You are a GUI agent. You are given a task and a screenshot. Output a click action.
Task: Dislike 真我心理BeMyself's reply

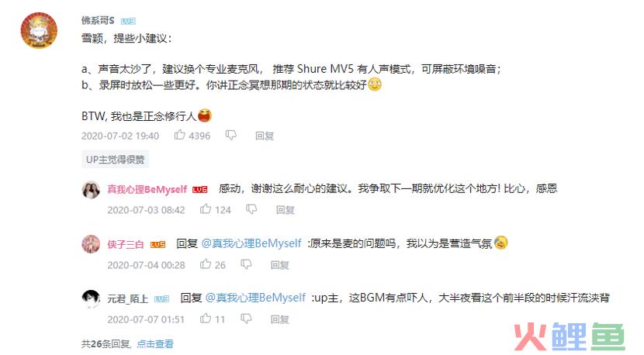[251, 210]
